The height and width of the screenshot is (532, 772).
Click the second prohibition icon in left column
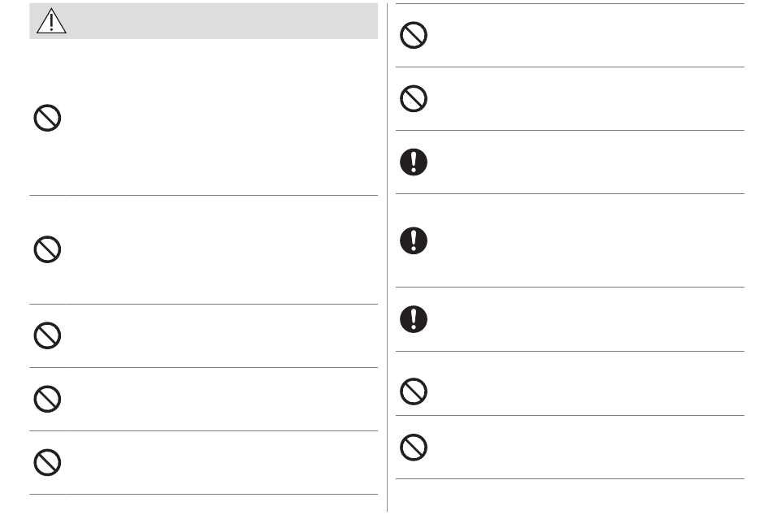coord(47,249)
